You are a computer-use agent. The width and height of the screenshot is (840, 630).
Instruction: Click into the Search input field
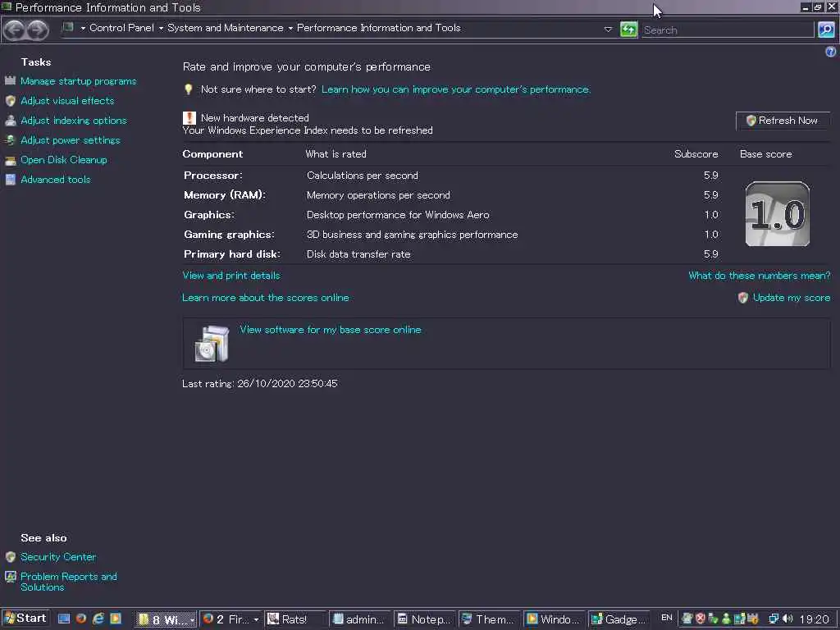pyautogui.click(x=728, y=30)
